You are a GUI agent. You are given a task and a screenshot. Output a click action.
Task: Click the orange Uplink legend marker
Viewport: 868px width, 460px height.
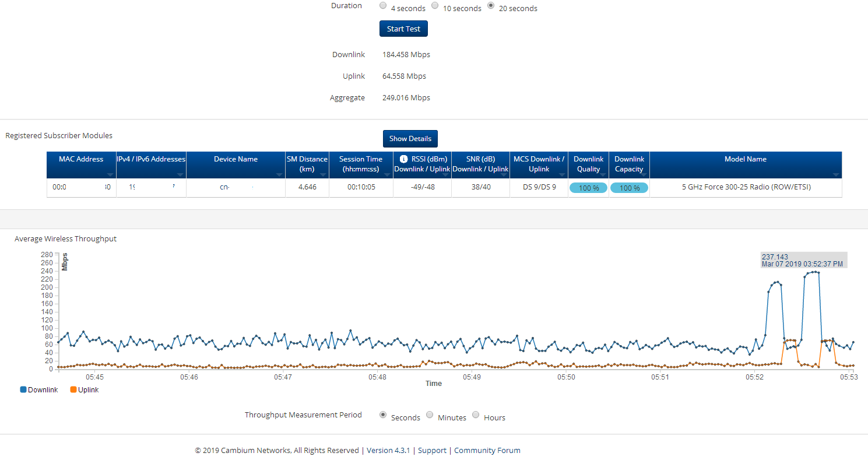(73, 389)
